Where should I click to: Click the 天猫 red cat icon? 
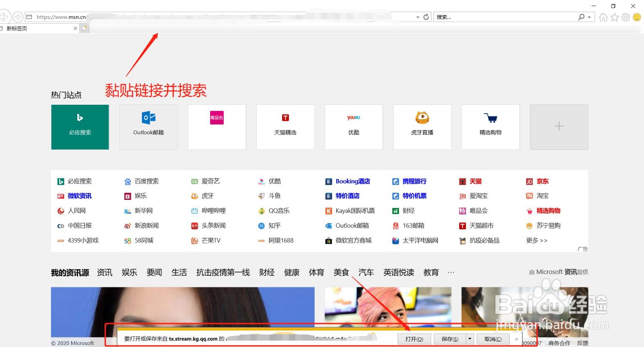(462, 182)
